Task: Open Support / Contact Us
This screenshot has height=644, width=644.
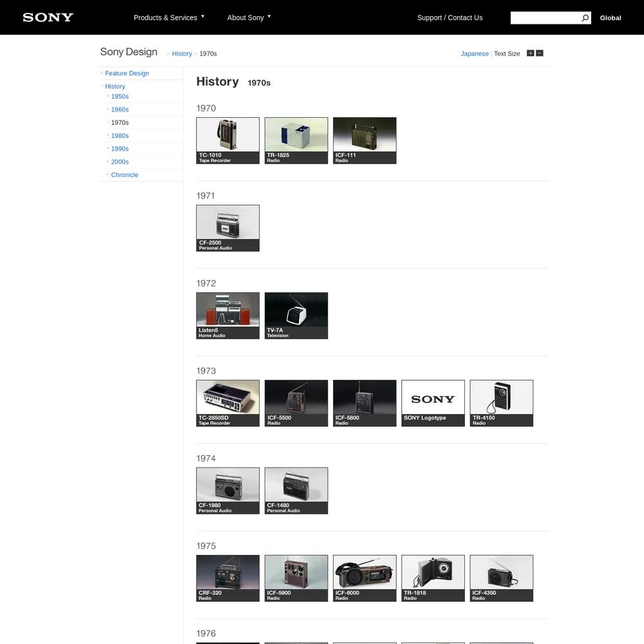Action: 450,17
